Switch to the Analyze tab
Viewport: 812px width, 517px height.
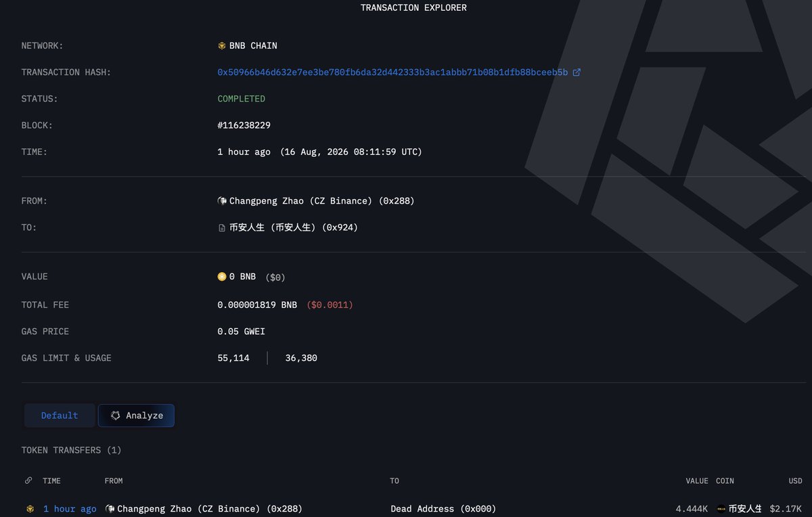[x=136, y=415]
